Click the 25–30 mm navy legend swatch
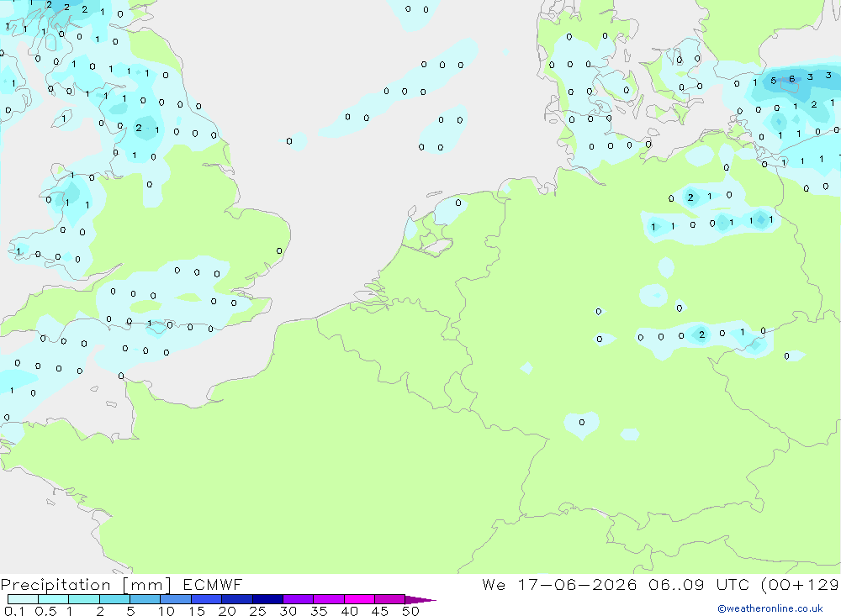Screen dimensions: 841x616 [x=267, y=599]
